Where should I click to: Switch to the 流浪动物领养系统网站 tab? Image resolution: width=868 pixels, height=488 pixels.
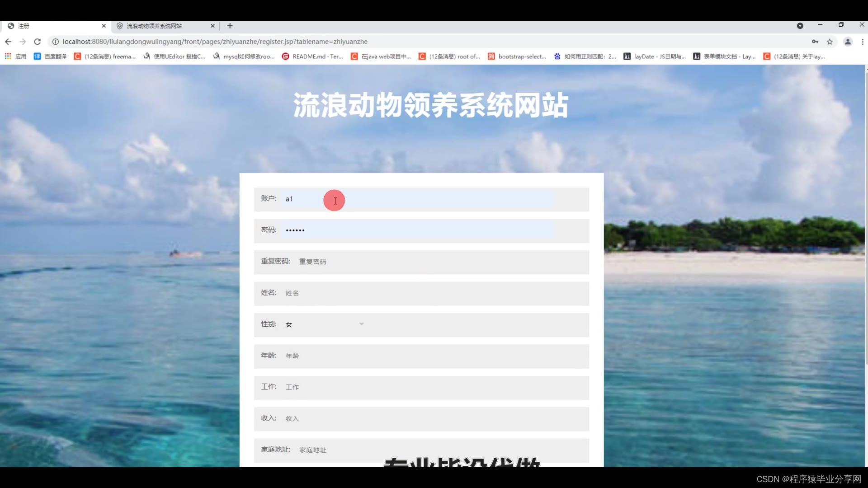point(154,26)
